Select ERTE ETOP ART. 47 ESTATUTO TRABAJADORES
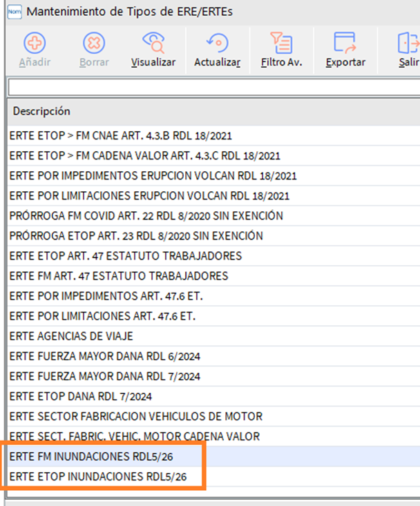The image size is (420, 506). (126, 256)
